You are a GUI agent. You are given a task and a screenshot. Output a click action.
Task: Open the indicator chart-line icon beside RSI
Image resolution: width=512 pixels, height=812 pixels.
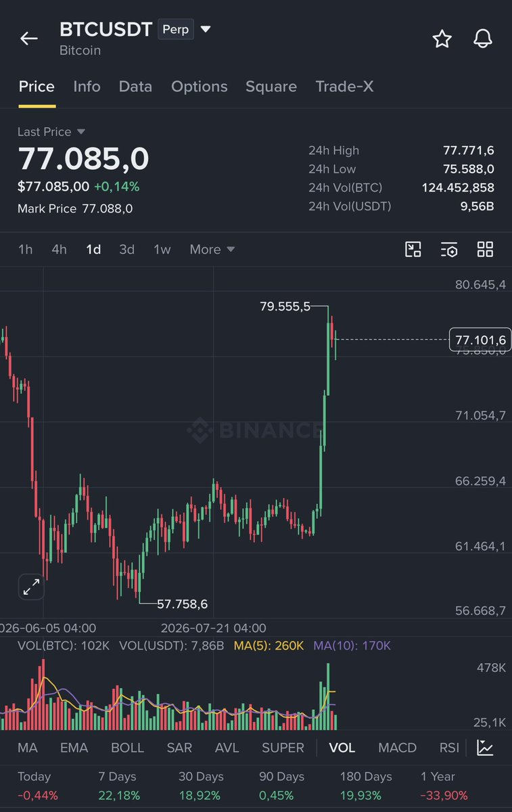click(485, 748)
